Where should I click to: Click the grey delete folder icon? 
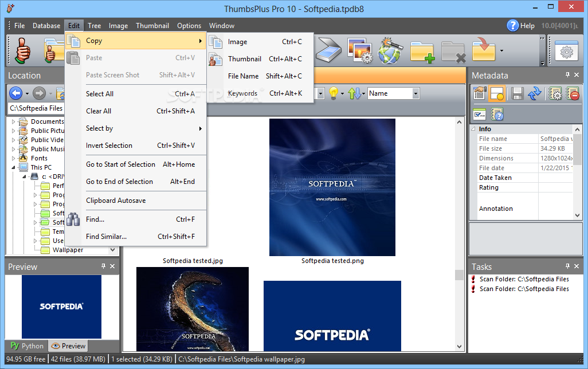453,52
